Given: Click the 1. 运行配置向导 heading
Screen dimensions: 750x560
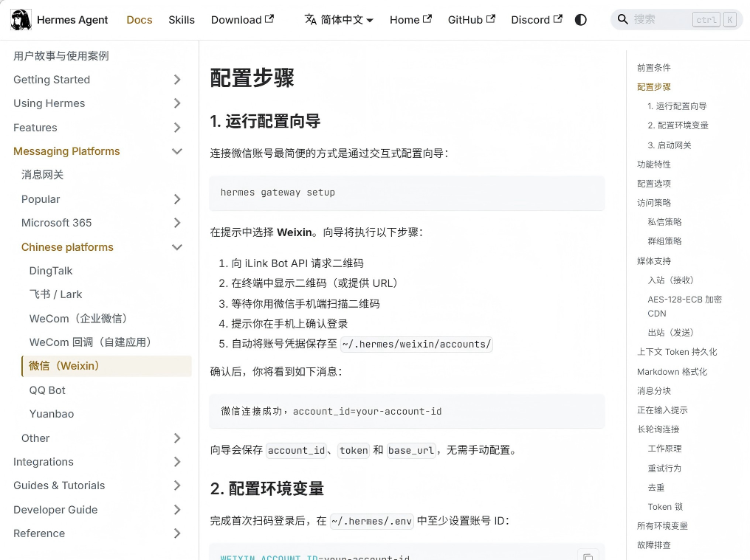Looking at the screenshot, I should [x=265, y=122].
